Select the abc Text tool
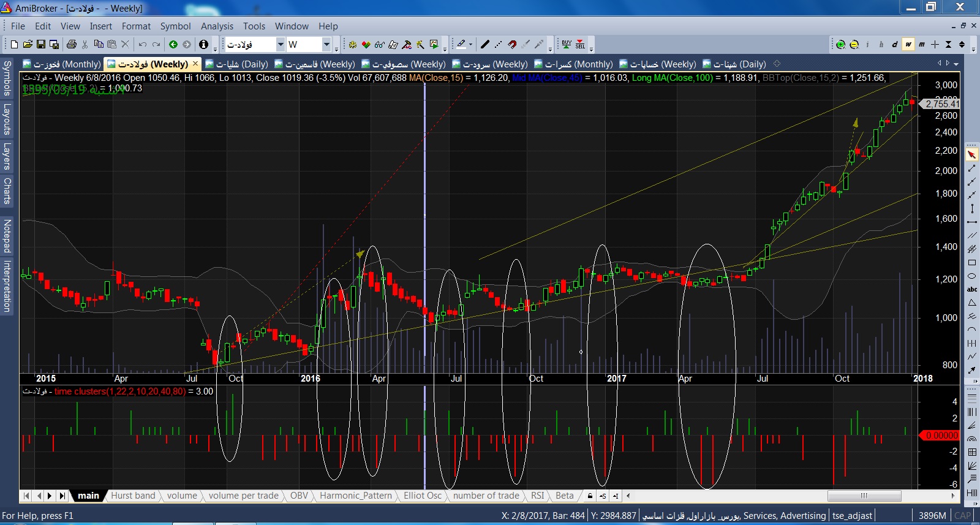 (972, 289)
